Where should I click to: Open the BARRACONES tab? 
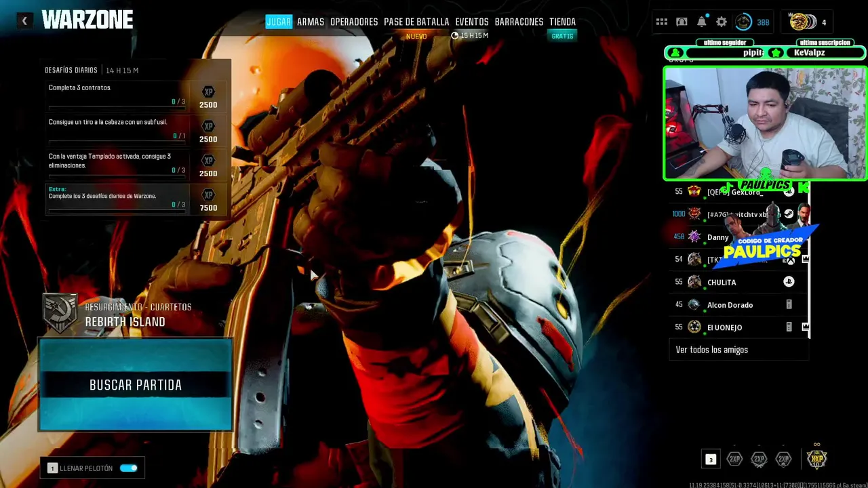[519, 22]
